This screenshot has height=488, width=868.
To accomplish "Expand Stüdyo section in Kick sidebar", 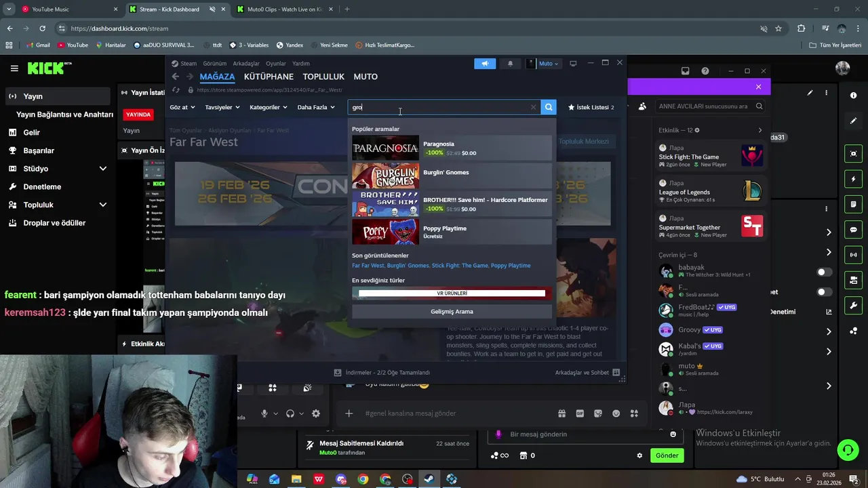I will tap(103, 169).
